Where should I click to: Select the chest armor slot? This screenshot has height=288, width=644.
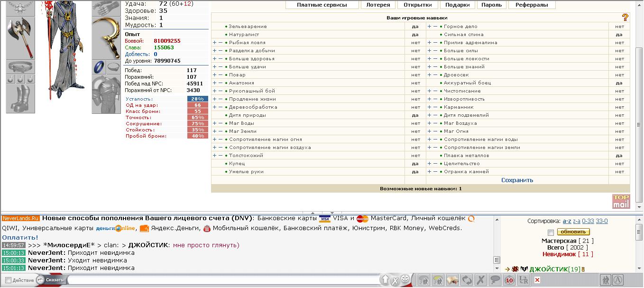click(106, 94)
